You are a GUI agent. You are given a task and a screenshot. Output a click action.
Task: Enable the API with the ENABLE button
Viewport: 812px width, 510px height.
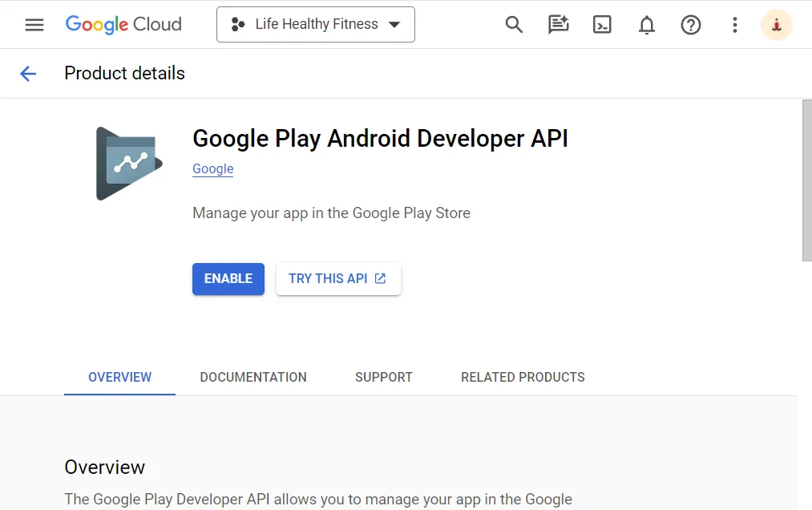pos(228,279)
